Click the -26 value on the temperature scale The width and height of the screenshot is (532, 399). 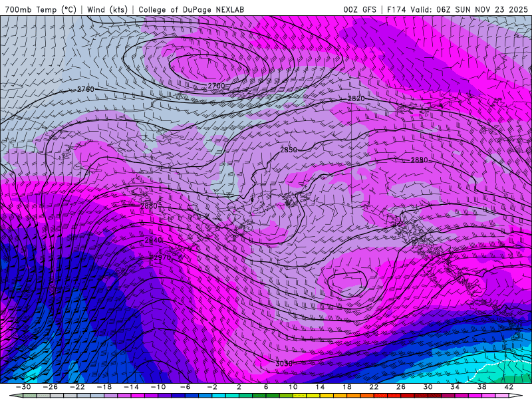tap(51, 387)
